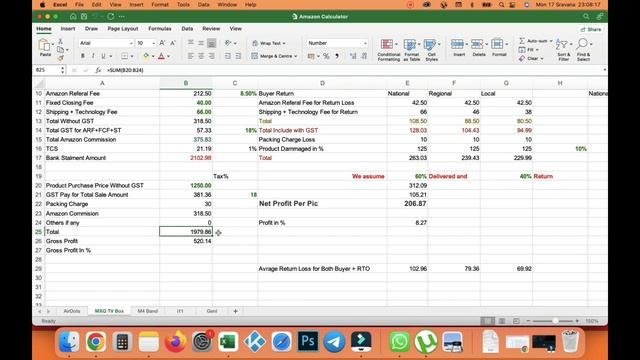Click the decrease decimal icon
640x360 pixels.
pyautogui.click(x=364, y=56)
